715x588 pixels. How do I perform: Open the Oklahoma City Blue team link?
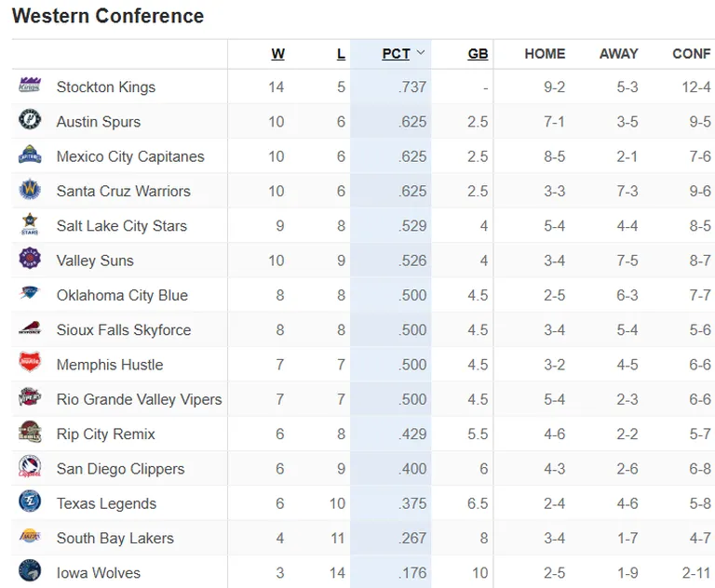coord(122,295)
